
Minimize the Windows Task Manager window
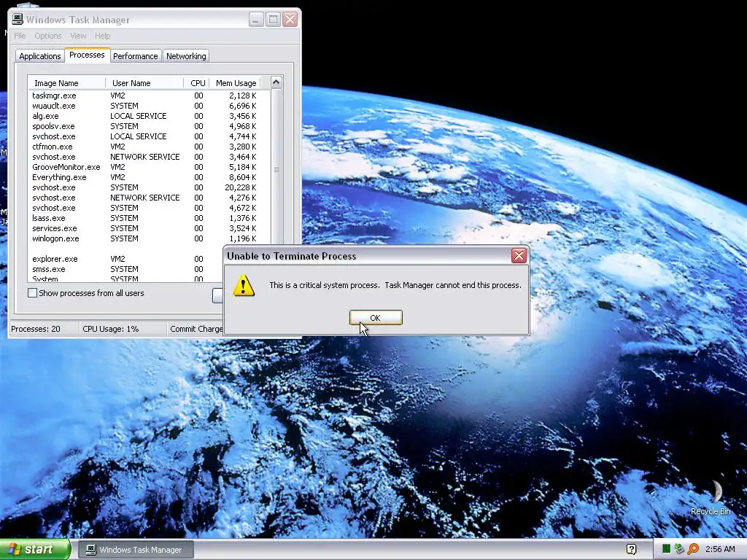click(256, 20)
